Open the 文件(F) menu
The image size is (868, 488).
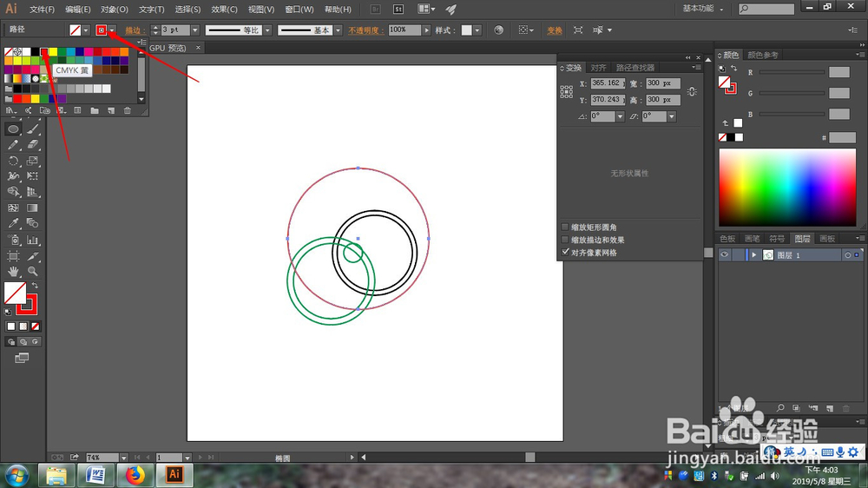(42, 10)
